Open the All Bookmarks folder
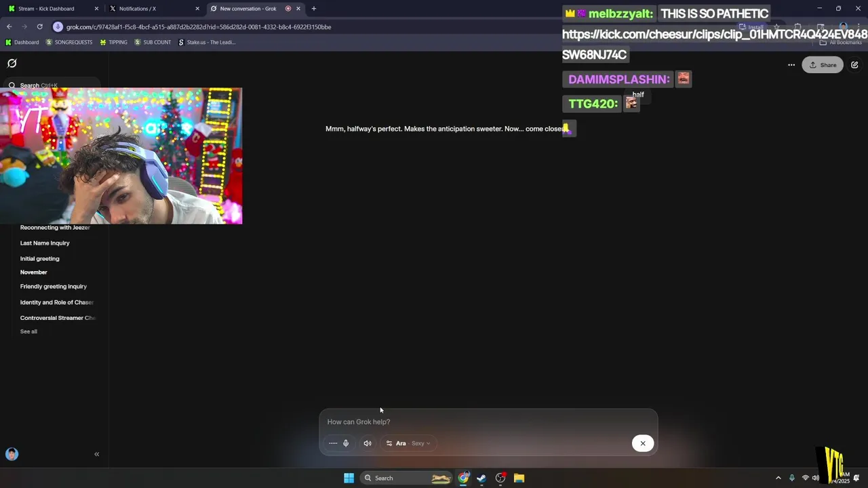Screen dimensions: 868x488 click(x=841, y=42)
